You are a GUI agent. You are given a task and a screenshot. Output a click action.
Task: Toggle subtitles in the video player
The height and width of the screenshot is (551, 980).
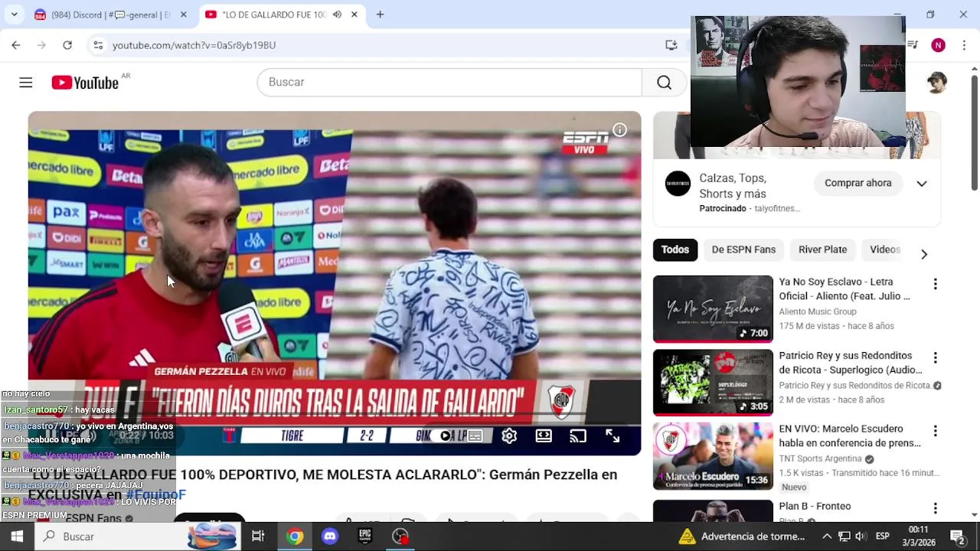475,436
